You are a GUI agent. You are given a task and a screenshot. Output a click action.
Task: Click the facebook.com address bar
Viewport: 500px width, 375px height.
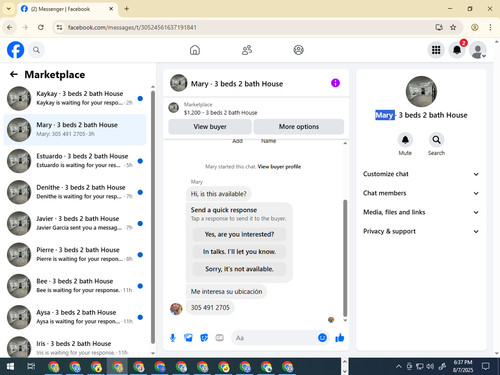[x=248, y=27]
